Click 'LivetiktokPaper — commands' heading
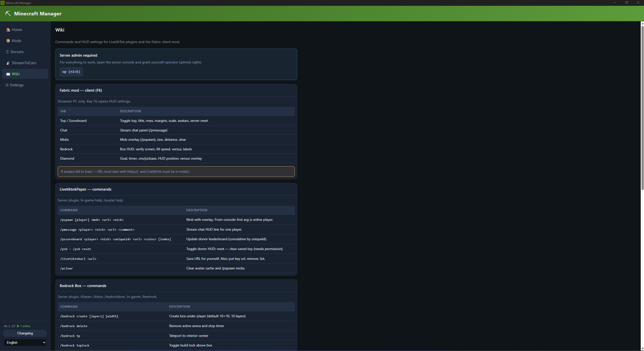The height and width of the screenshot is (351, 644). pos(85,189)
